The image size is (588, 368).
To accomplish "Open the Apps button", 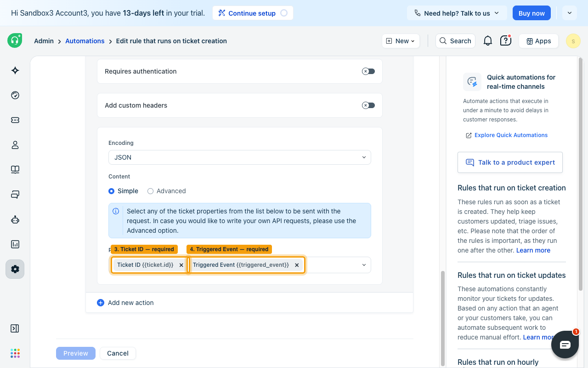I will click(538, 41).
